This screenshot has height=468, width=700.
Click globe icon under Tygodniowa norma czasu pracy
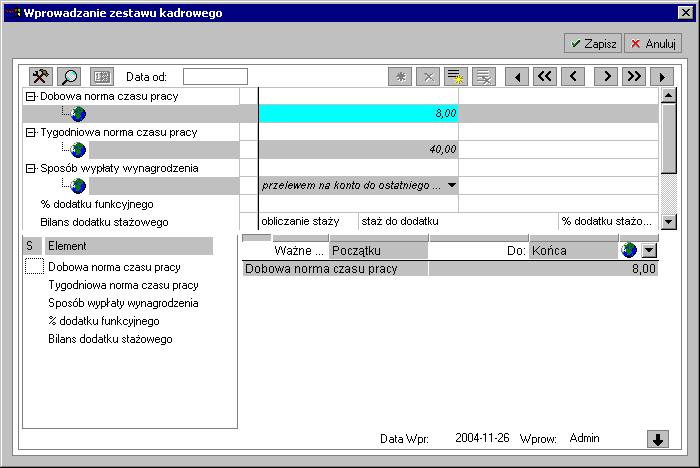pyautogui.click(x=78, y=150)
